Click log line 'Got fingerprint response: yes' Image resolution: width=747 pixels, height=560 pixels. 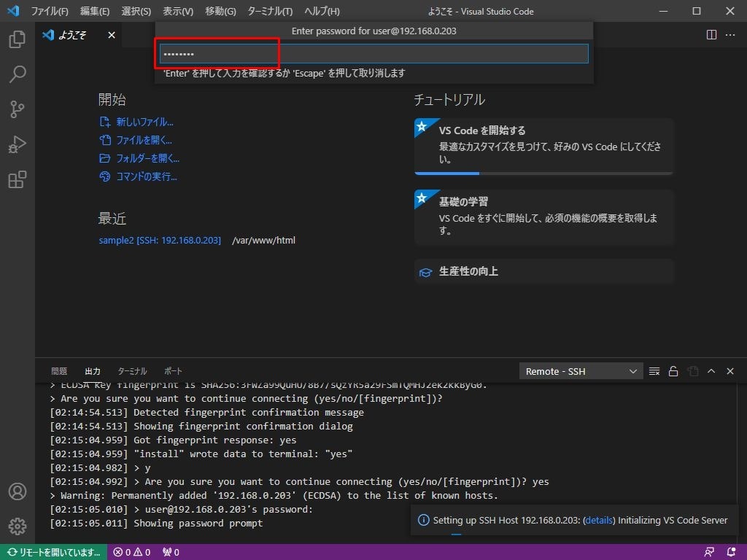coord(215,440)
